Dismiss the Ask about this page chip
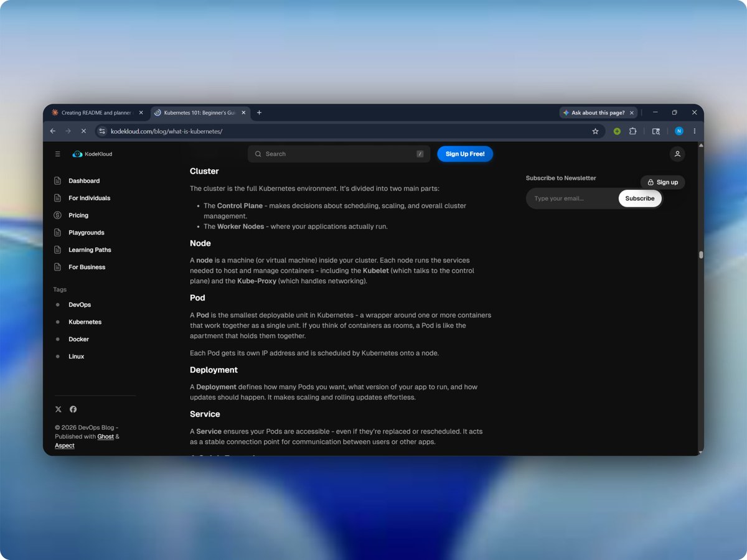Screen dimensions: 747x560 [x=632, y=113]
